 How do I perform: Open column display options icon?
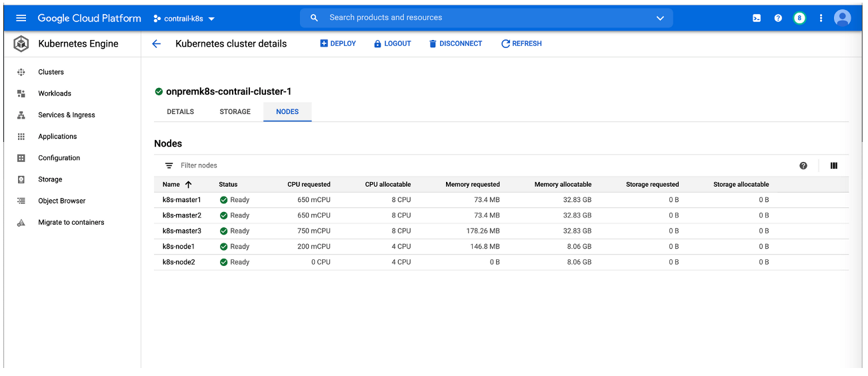pyautogui.click(x=833, y=166)
